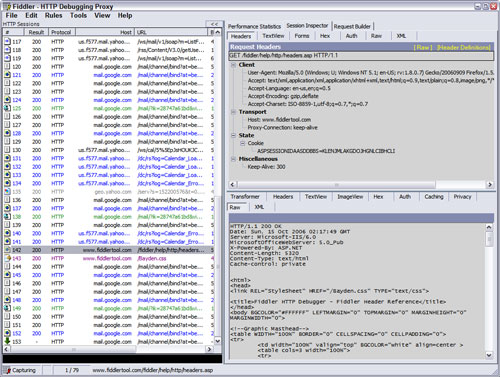Open the response XML sub-tab
The width and height of the screenshot is (500, 377).
click(x=259, y=207)
